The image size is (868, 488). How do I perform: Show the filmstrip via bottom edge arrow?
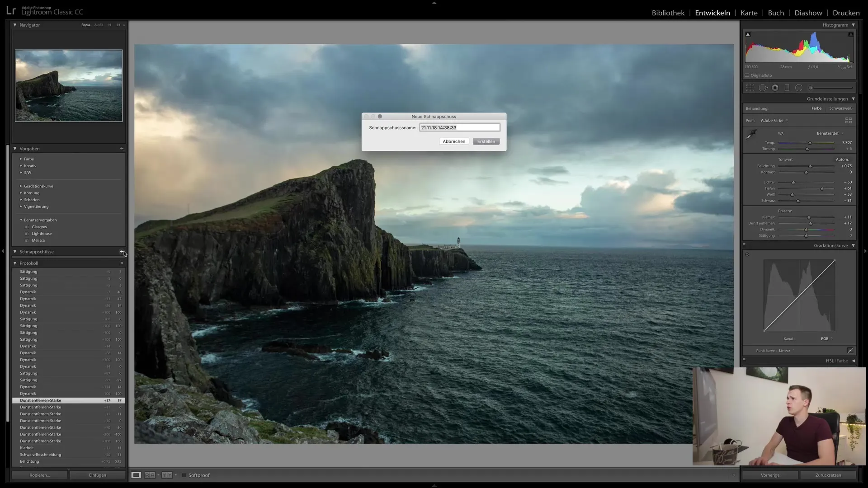(434, 486)
